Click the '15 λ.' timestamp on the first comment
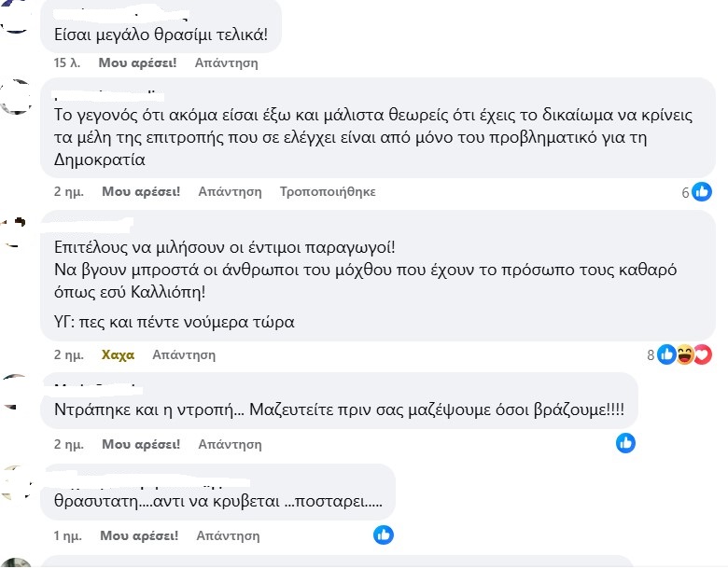This screenshot has width=728, height=569. (67, 63)
